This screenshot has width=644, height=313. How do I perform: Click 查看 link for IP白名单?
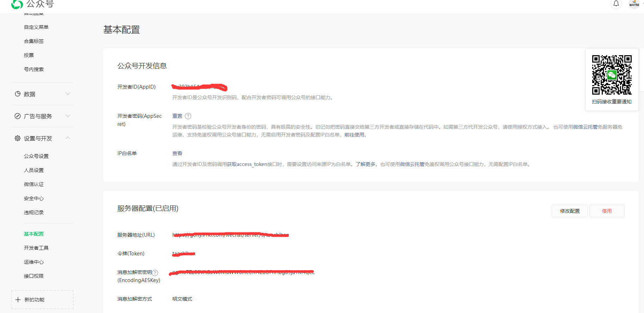click(177, 153)
